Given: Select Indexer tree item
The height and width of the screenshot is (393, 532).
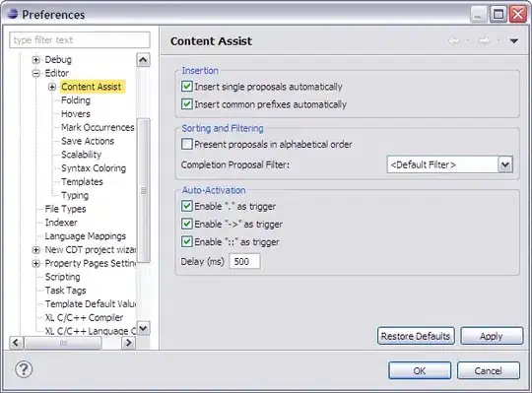Looking at the screenshot, I should click(x=61, y=223).
